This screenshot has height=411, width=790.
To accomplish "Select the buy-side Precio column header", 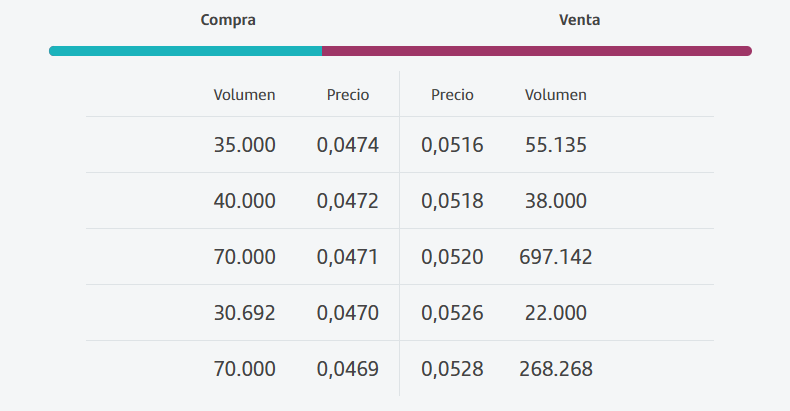I will (348, 95).
